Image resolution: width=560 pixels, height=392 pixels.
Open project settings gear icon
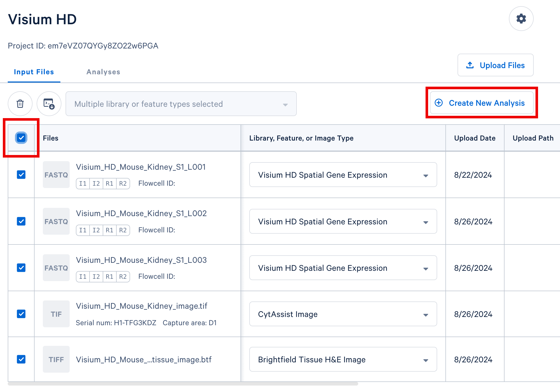click(521, 19)
